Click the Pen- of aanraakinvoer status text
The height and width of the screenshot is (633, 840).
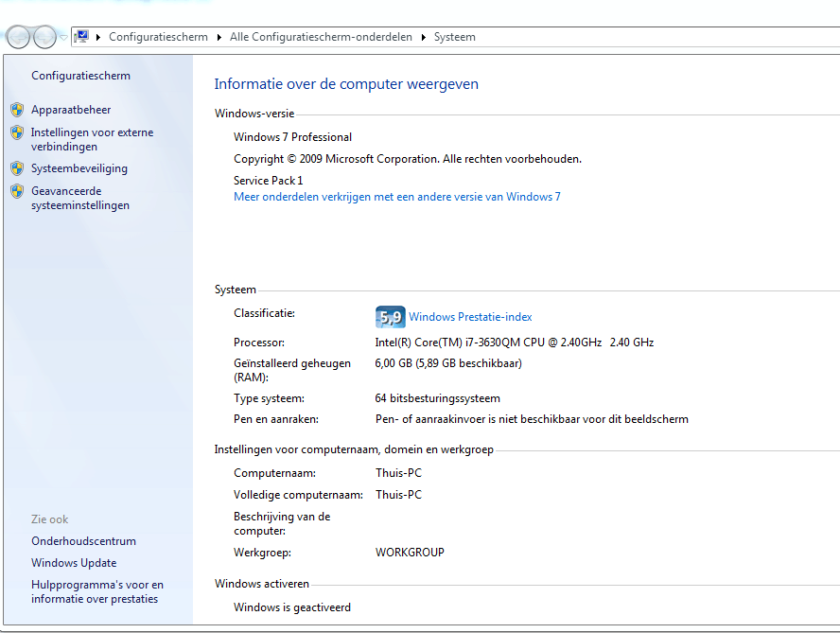pos(532,419)
